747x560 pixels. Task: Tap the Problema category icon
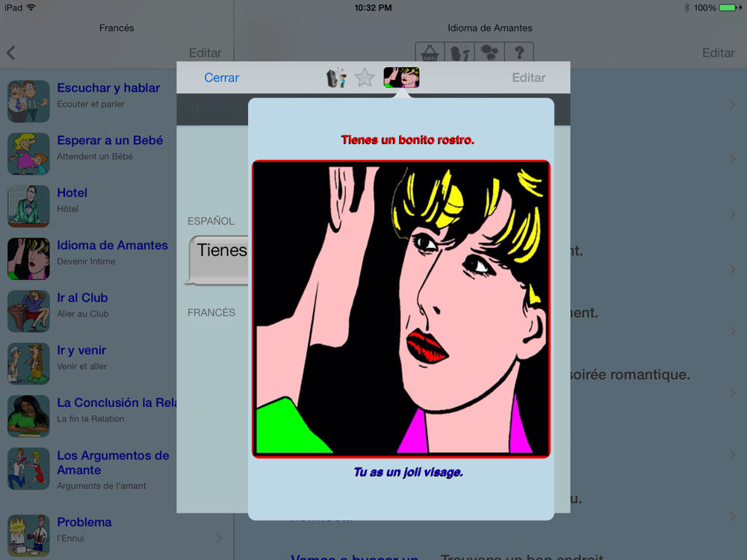tap(28, 535)
